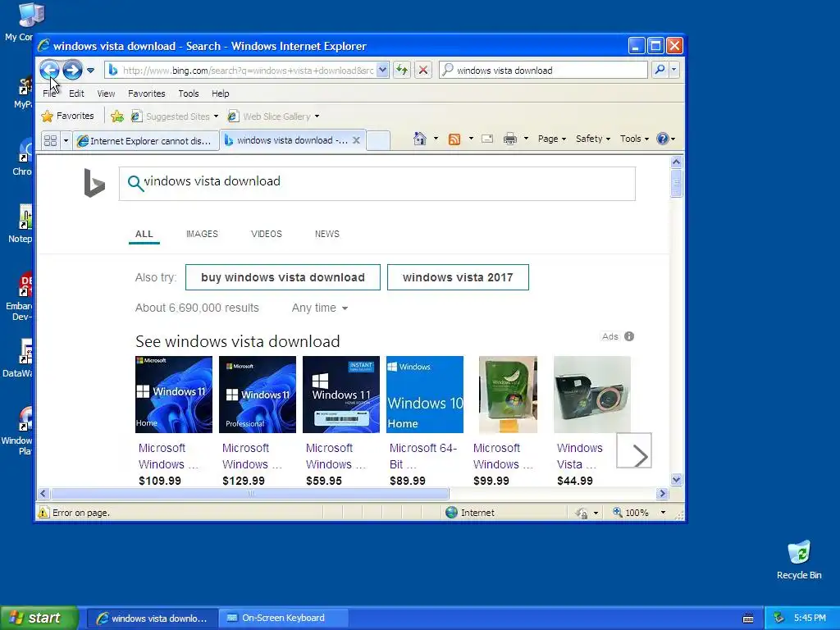Open the Tools menu in menu bar
This screenshot has height=630, width=840.
pos(189,94)
